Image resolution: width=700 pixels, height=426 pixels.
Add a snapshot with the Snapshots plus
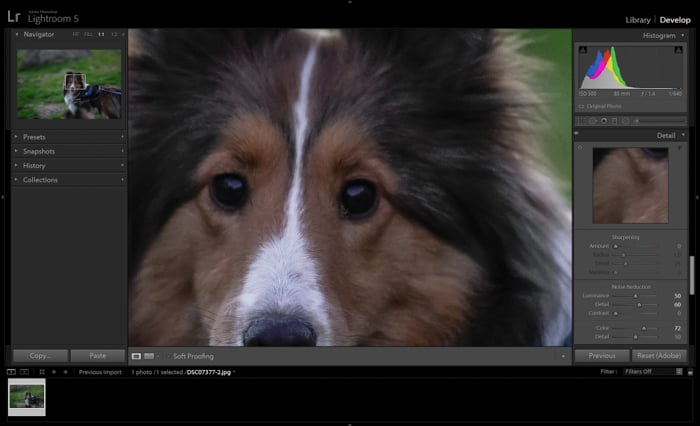122,151
